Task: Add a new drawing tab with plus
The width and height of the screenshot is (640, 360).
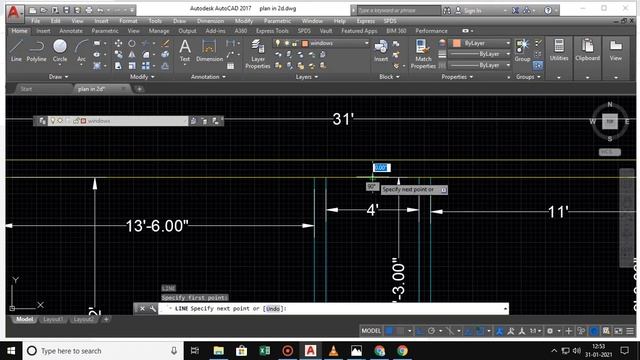Action: (x=139, y=89)
